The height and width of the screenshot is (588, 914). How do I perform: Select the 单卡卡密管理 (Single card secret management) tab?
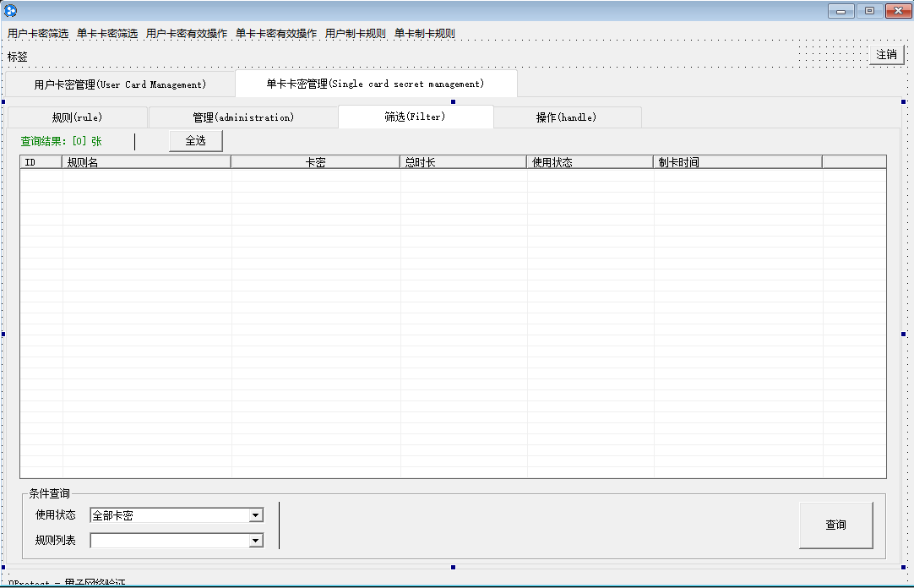click(x=376, y=84)
